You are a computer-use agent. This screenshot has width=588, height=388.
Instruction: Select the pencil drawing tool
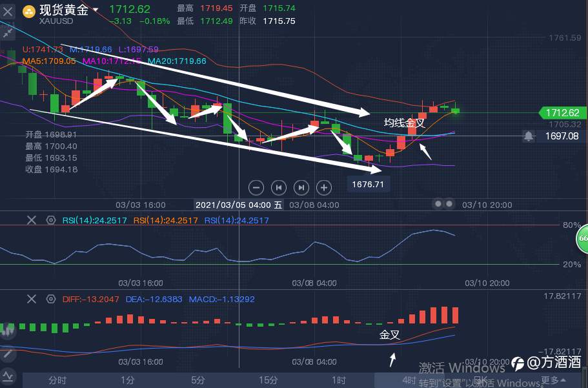click(x=7, y=354)
